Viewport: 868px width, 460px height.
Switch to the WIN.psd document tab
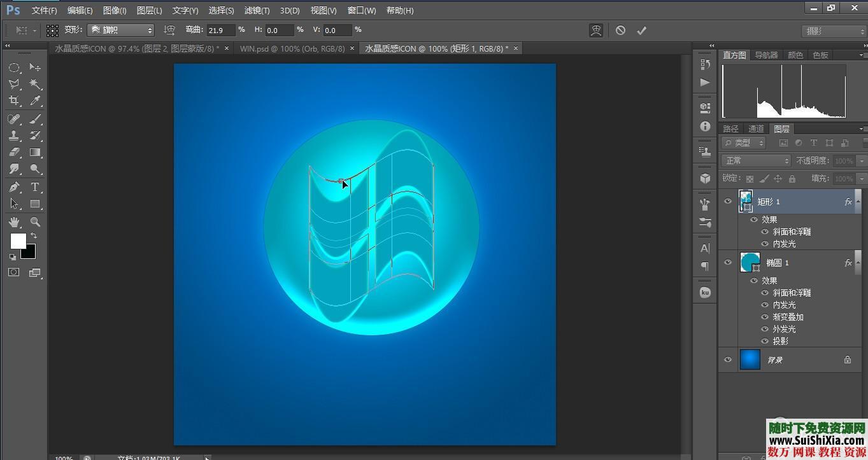(292, 48)
